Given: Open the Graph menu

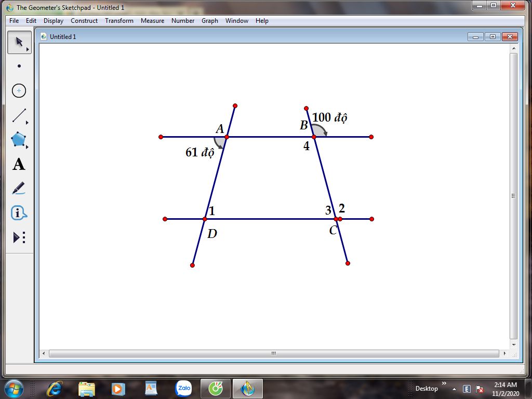Looking at the screenshot, I should click(210, 21).
